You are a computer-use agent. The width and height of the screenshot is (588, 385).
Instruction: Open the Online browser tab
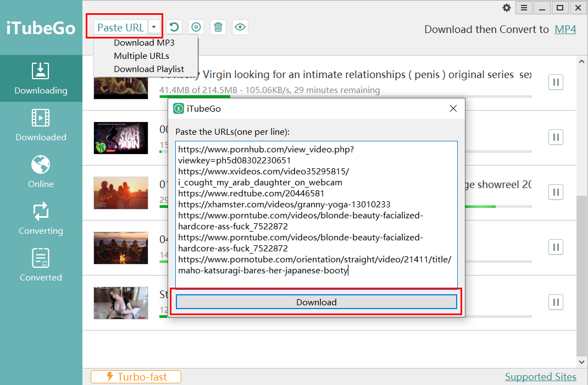click(41, 172)
